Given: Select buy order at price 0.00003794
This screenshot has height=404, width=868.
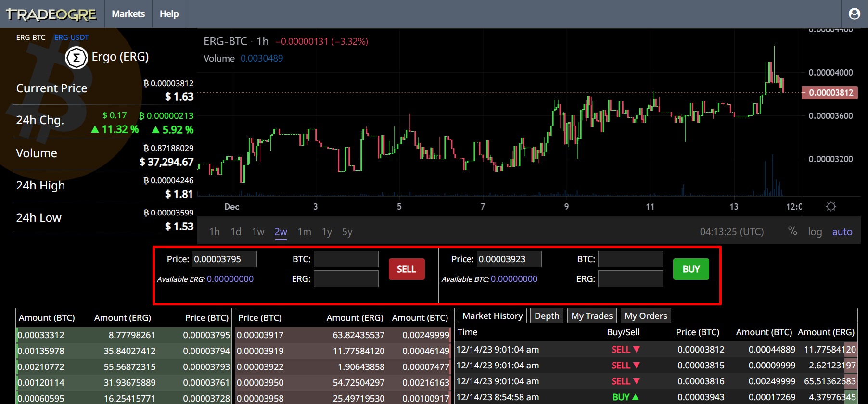Looking at the screenshot, I should coord(124,351).
